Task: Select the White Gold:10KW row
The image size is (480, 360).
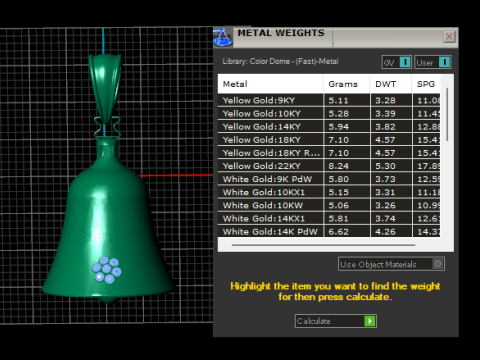Action: (329, 205)
